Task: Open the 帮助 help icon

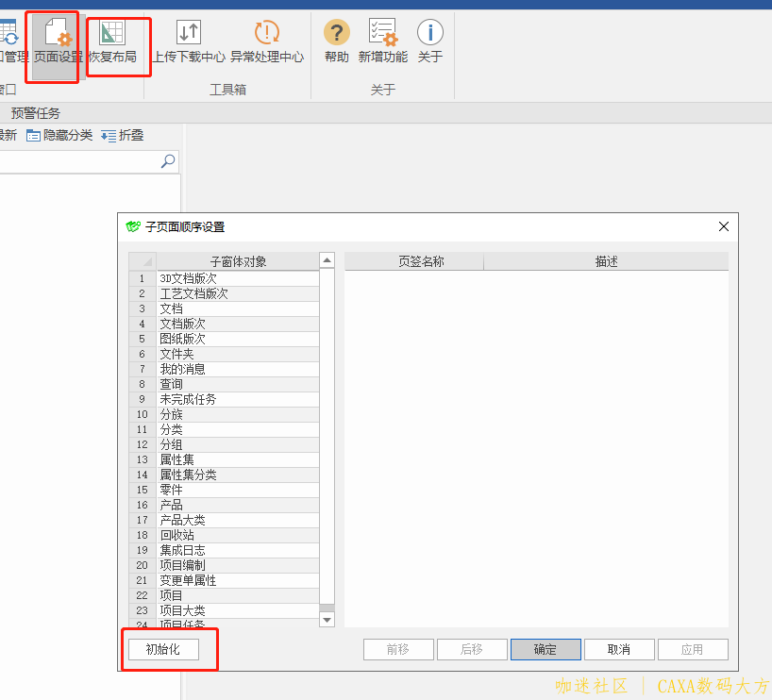Action: click(337, 38)
